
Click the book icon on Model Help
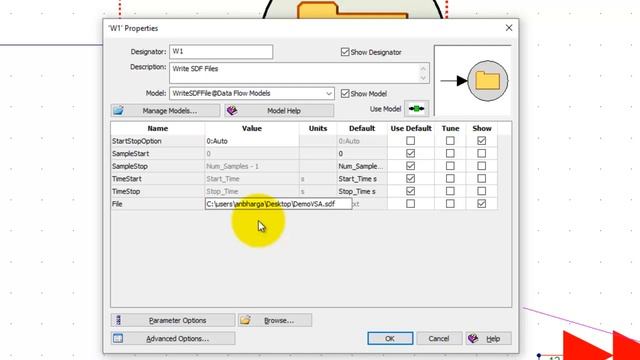(x=232, y=111)
